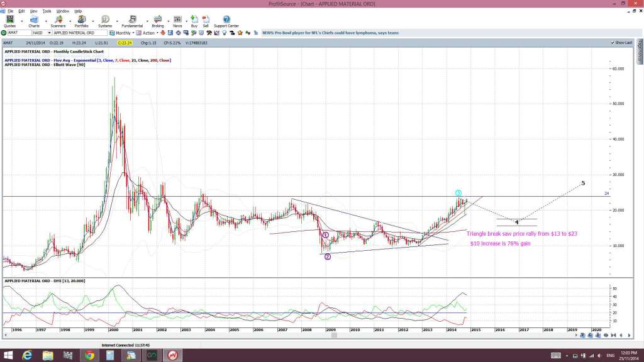Click the chart horizontal scrollbar thumb
The image size is (644, 362).
(x=335, y=336)
